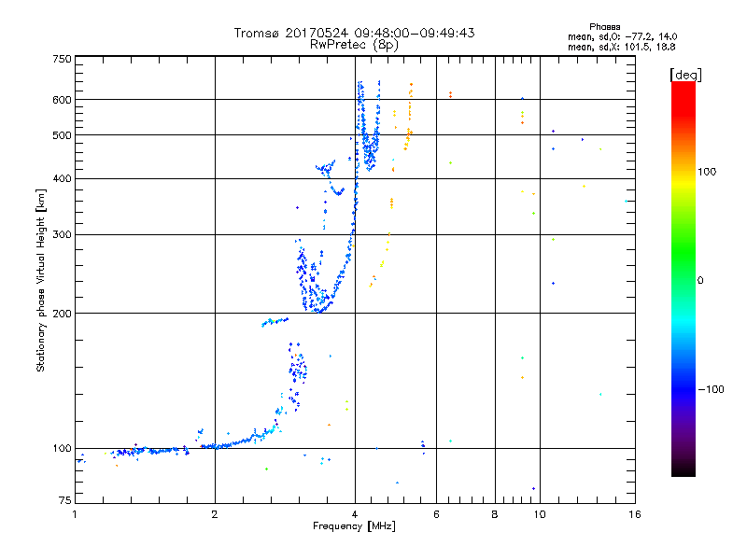Click the '0' colorbar tick label
Viewport: 747px width, 560px height.
point(700,281)
